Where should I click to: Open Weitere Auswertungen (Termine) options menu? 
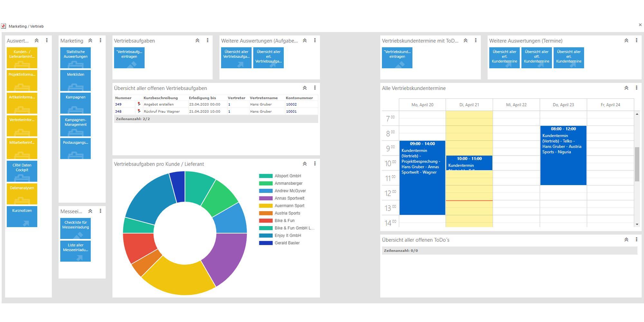(x=636, y=41)
